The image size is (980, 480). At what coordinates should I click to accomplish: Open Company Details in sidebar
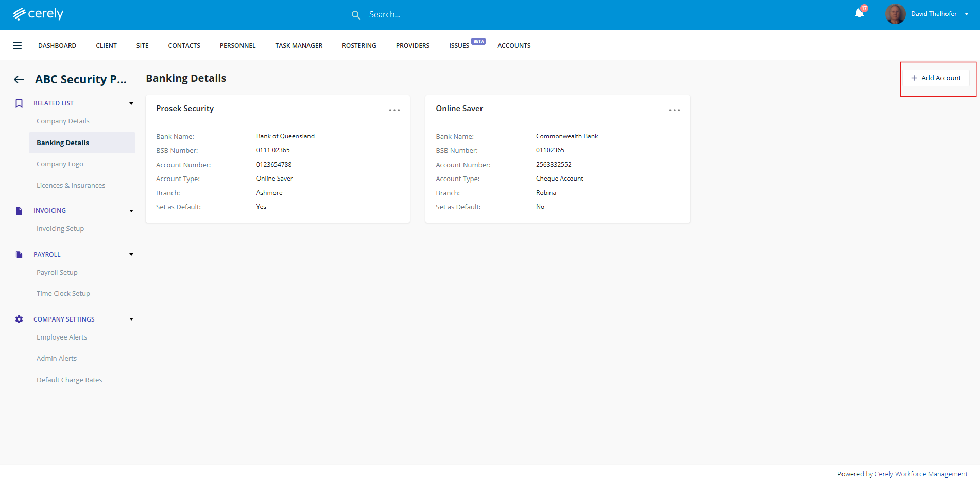coord(63,121)
